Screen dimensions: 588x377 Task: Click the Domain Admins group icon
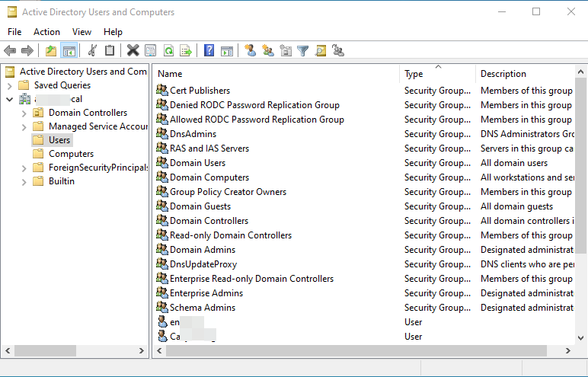click(x=162, y=249)
